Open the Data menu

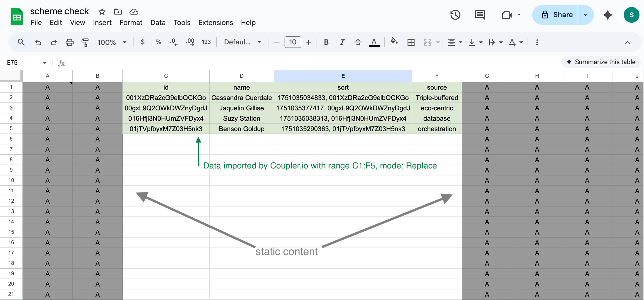tap(158, 23)
